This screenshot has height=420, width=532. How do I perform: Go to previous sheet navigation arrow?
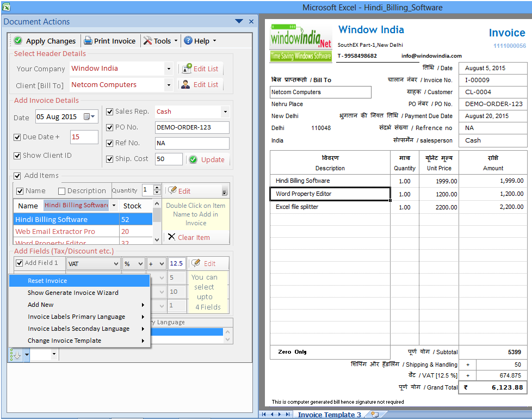click(x=272, y=414)
